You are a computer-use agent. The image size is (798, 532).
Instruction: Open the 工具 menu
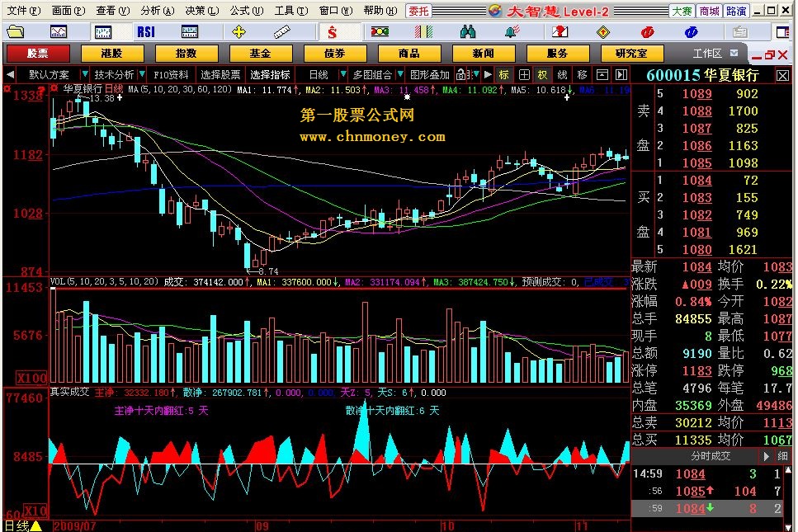(x=291, y=10)
